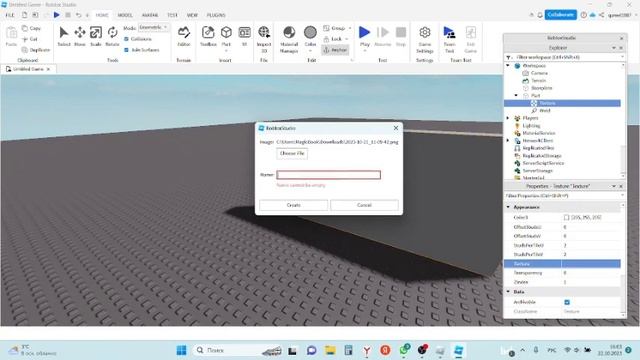The width and height of the screenshot is (640, 360).
Task: Switch to the MODEL ribbon tab
Action: pyautogui.click(x=125, y=15)
